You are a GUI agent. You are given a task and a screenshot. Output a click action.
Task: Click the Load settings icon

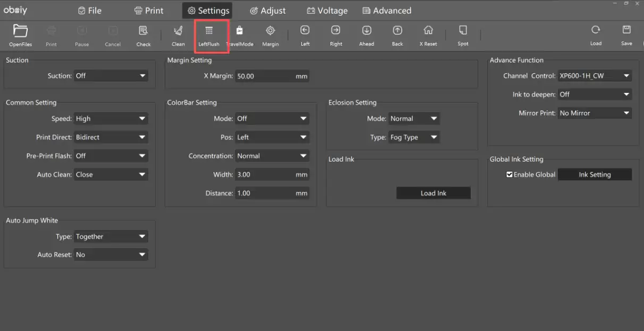pos(596,30)
